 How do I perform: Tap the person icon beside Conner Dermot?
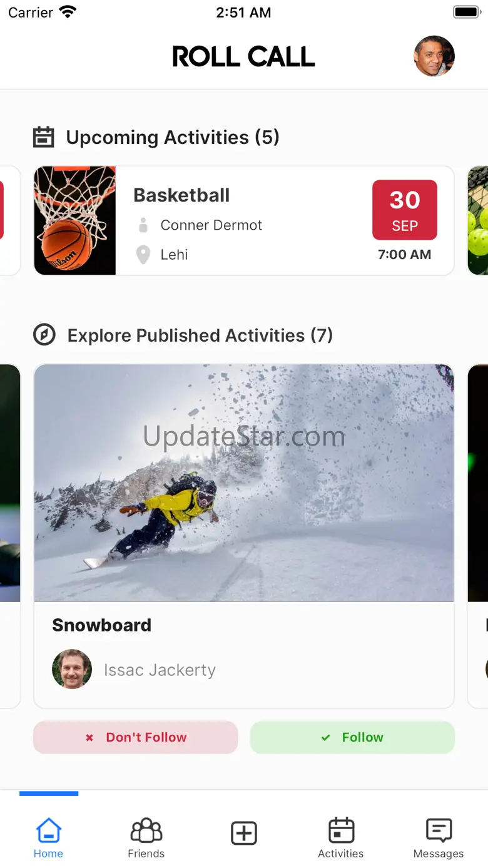pyautogui.click(x=143, y=225)
